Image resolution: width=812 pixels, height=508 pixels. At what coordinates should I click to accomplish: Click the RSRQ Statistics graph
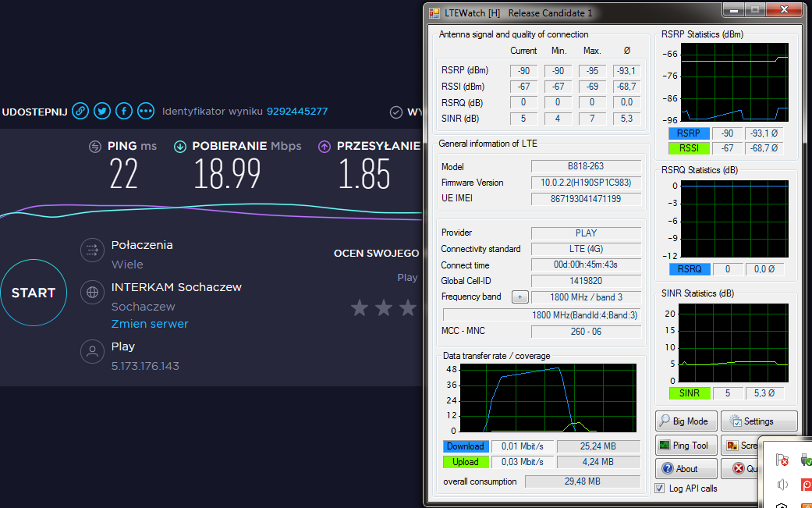coord(734,219)
